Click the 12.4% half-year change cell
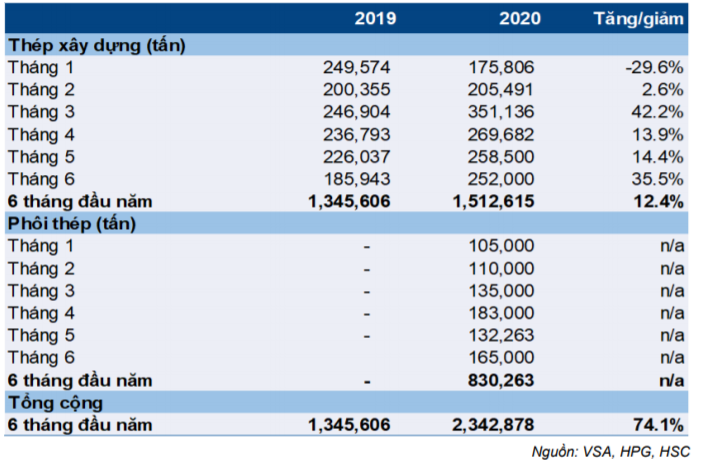This screenshot has height=469, width=708. coord(659,201)
